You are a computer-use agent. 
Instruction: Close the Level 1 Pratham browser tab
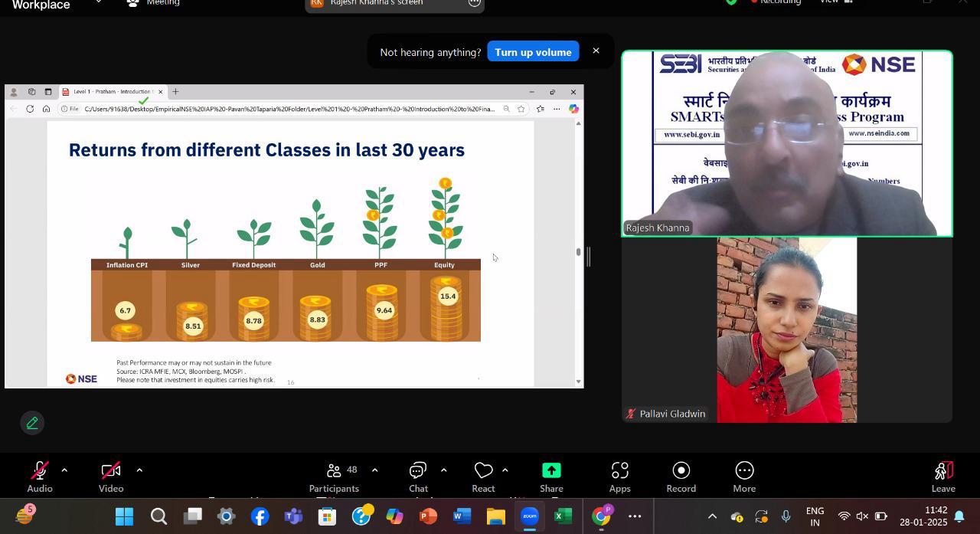160,92
